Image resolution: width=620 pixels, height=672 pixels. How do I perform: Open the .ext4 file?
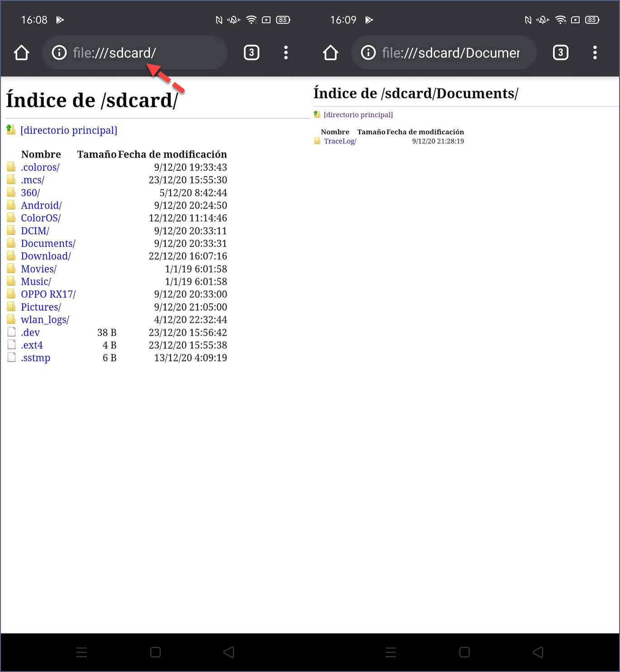tap(32, 345)
